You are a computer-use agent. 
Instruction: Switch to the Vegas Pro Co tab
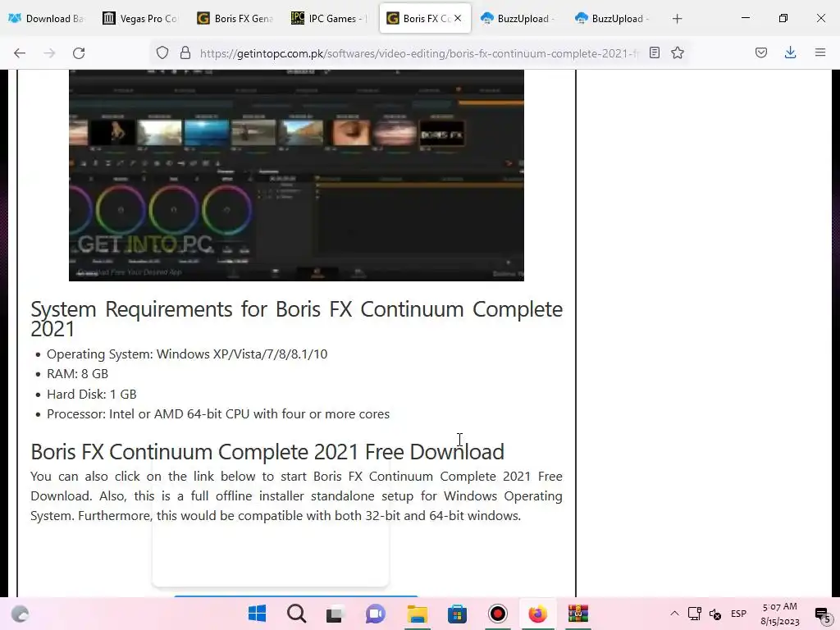pos(141,18)
